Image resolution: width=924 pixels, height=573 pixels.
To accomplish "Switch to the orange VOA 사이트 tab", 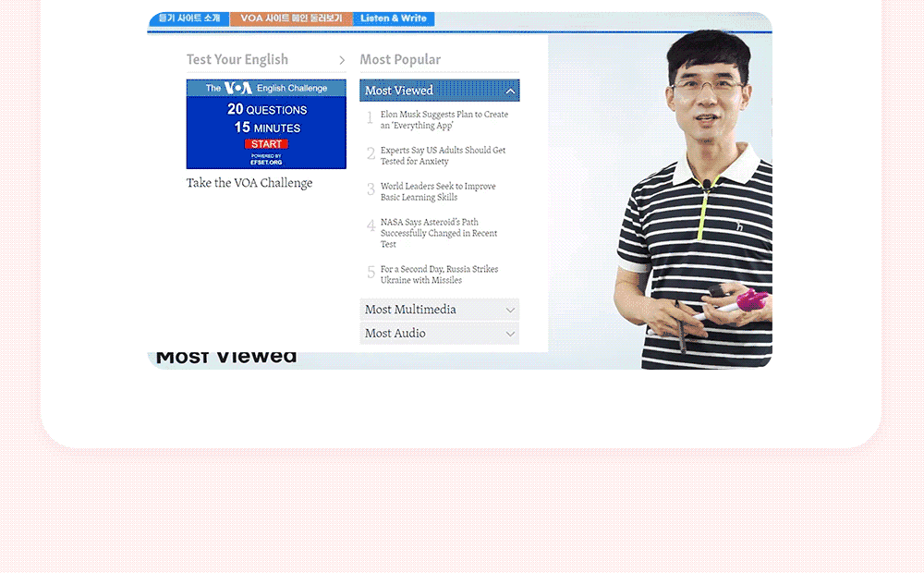I will pyautogui.click(x=291, y=18).
